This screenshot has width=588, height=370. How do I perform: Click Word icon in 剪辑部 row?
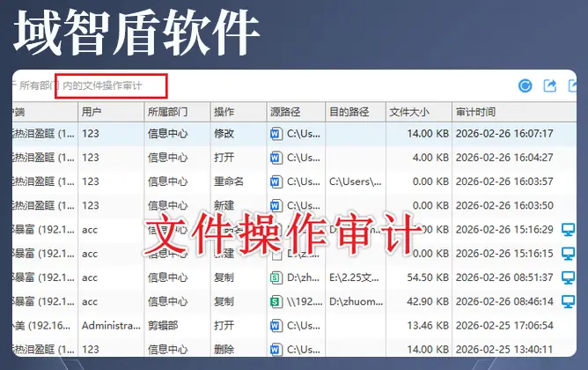click(x=276, y=326)
